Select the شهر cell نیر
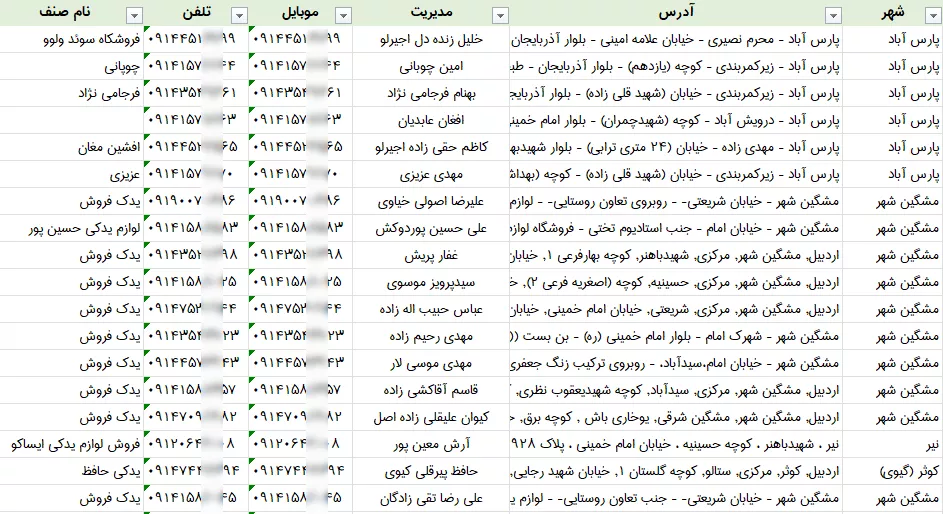Screen dimensions: 943x514 click(892, 445)
